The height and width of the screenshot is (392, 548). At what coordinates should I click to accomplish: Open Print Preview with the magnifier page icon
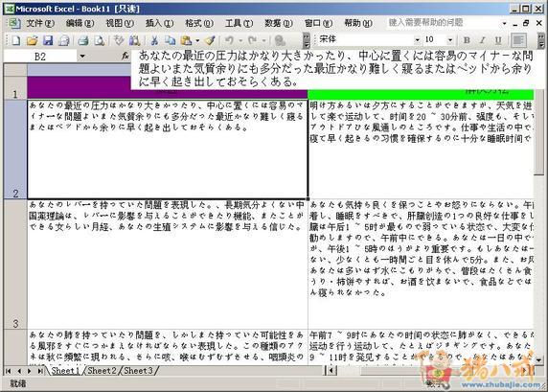tap(100, 40)
